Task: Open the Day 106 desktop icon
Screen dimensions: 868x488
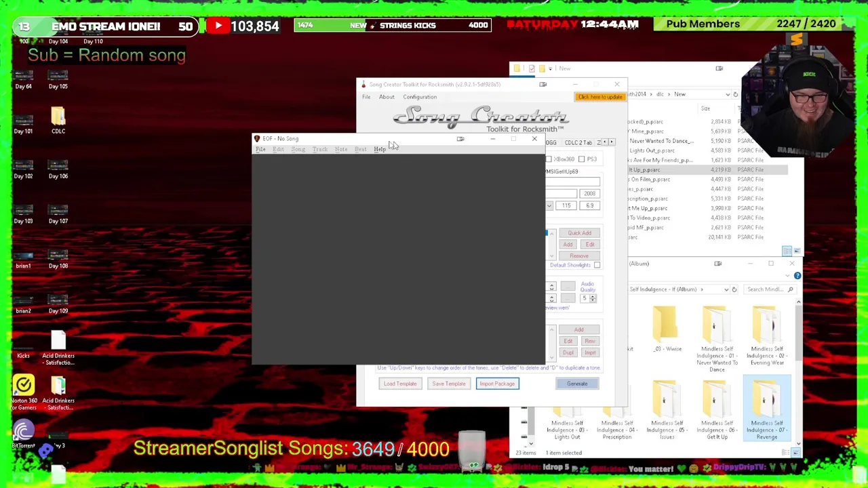Action: [x=58, y=167]
